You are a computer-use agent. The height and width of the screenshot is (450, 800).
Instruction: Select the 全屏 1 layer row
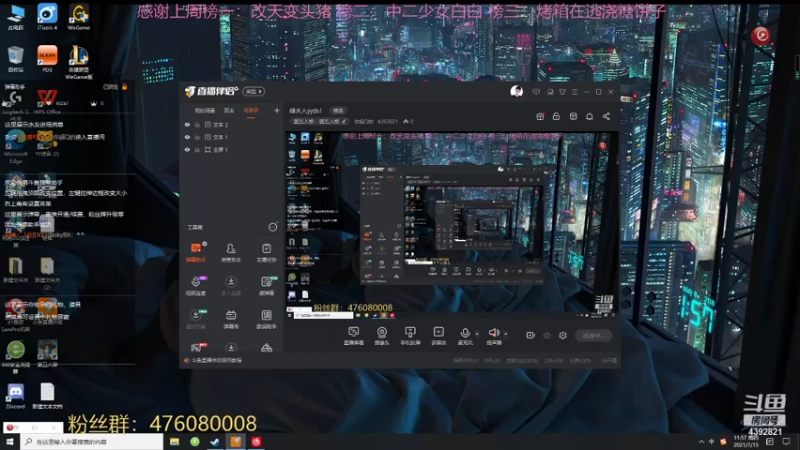point(231,149)
